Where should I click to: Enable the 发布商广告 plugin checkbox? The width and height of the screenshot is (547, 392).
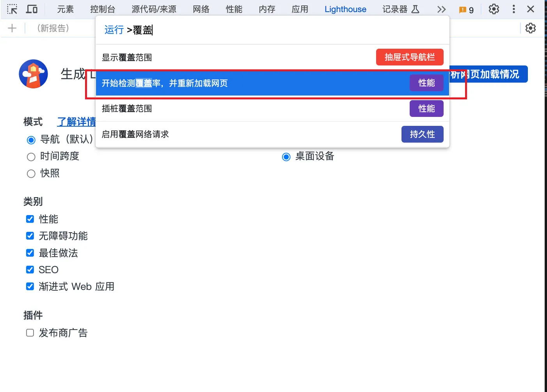[30, 333]
